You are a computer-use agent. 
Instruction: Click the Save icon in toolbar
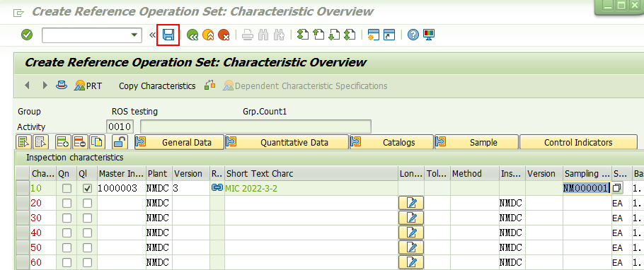pos(168,35)
